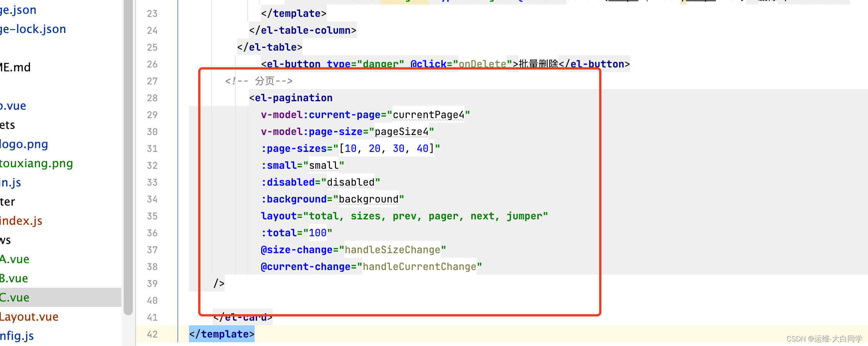Select touxiang.png in the project tree
This screenshot has height=346, width=868.
coord(36,163)
